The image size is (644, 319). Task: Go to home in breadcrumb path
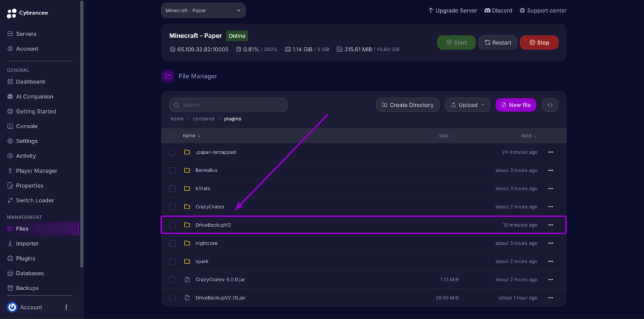click(x=177, y=119)
